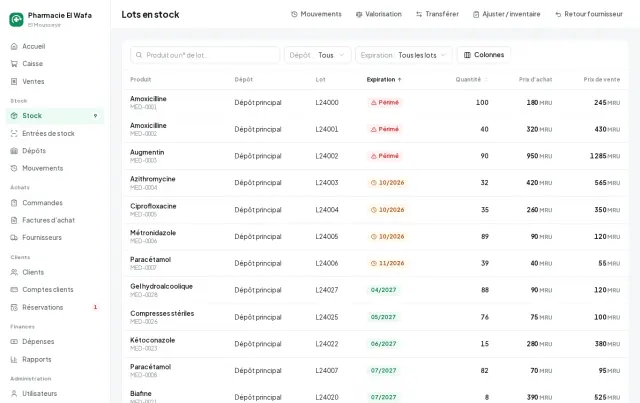Click the Dépenses cash icon
Image resolution: width=640 pixels, height=403 pixels.
pyautogui.click(x=14, y=341)
